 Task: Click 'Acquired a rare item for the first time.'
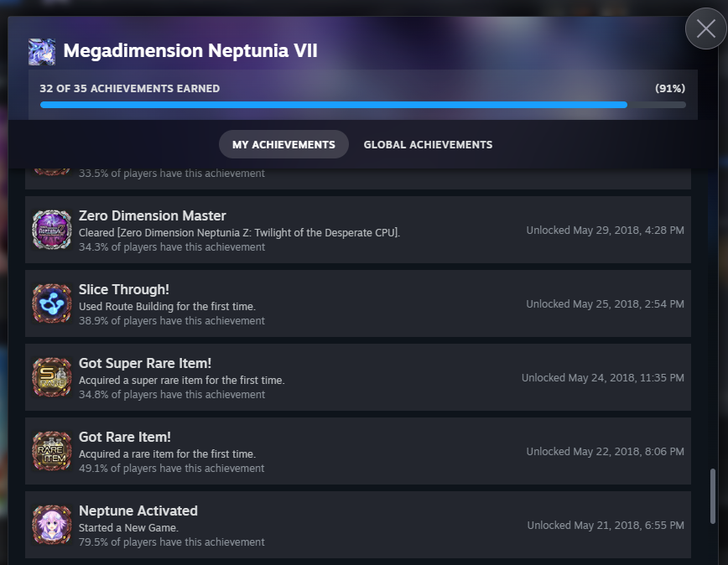(x=167, y=454)
